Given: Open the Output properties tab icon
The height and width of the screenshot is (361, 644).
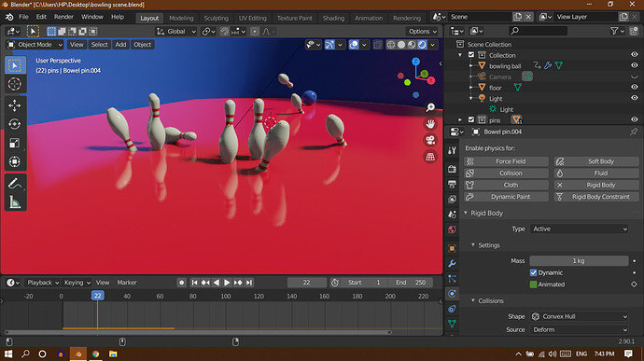Looking at the screenshot, I should click(452, 184).
